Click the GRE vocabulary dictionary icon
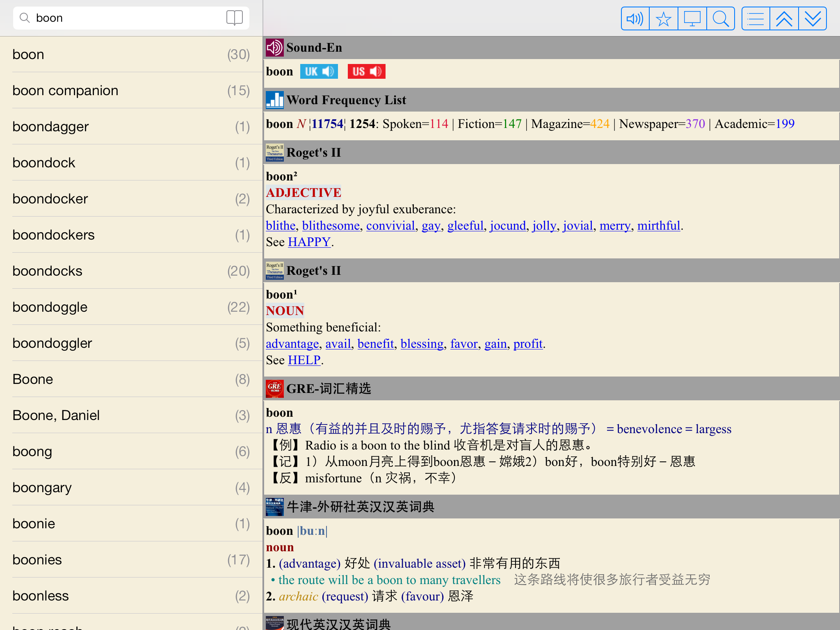The image size is (840, 630). coord(275,389)
